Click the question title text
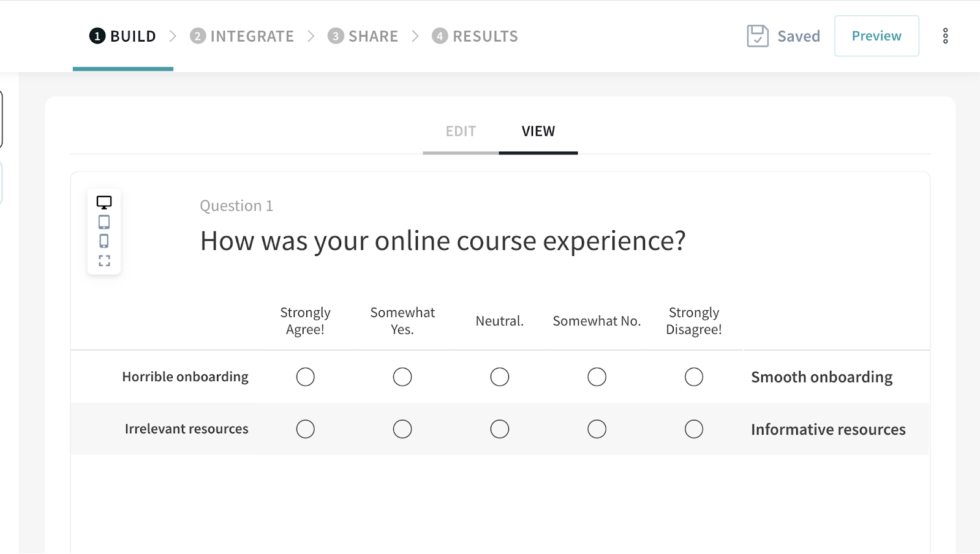Screen dimensions: 980x554 coord(442,241)
